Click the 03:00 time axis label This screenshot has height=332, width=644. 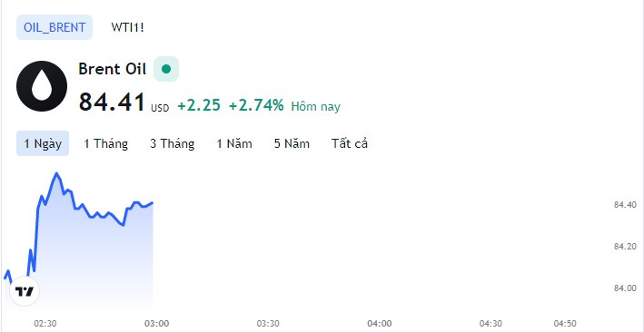(x=156, y=323)
